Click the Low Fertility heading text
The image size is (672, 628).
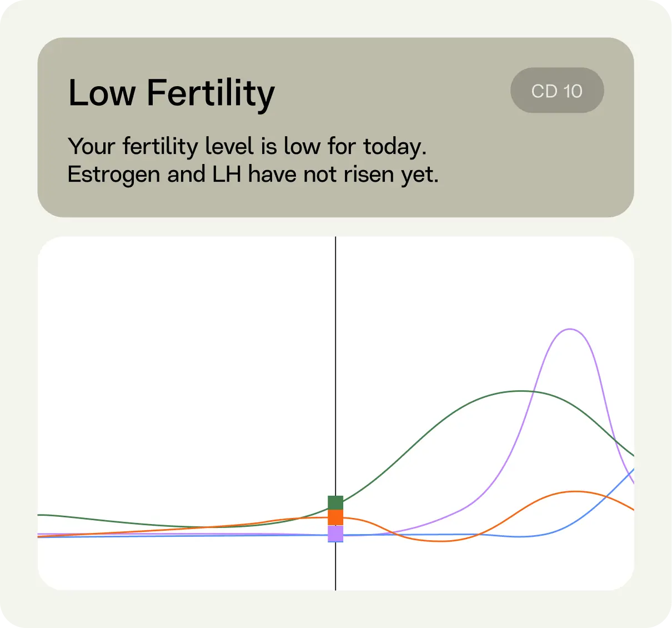click(x=170, y=93)
